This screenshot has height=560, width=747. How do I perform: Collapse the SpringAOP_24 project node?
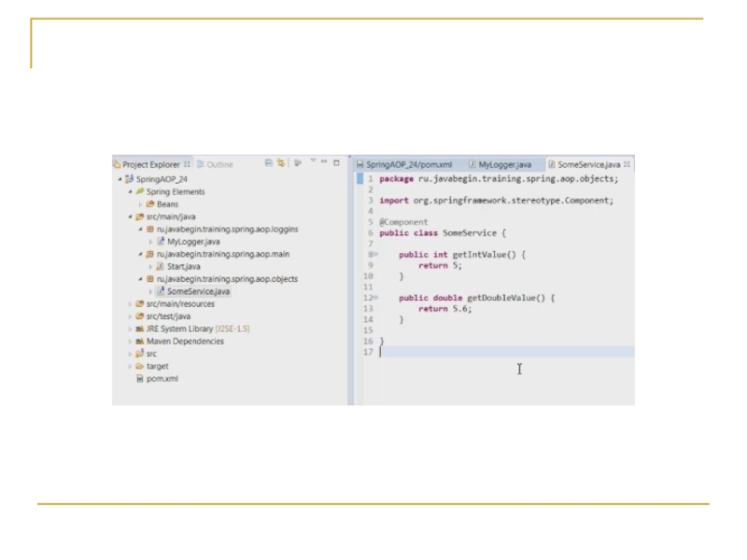pyautogui.click(x=120, y=178)
